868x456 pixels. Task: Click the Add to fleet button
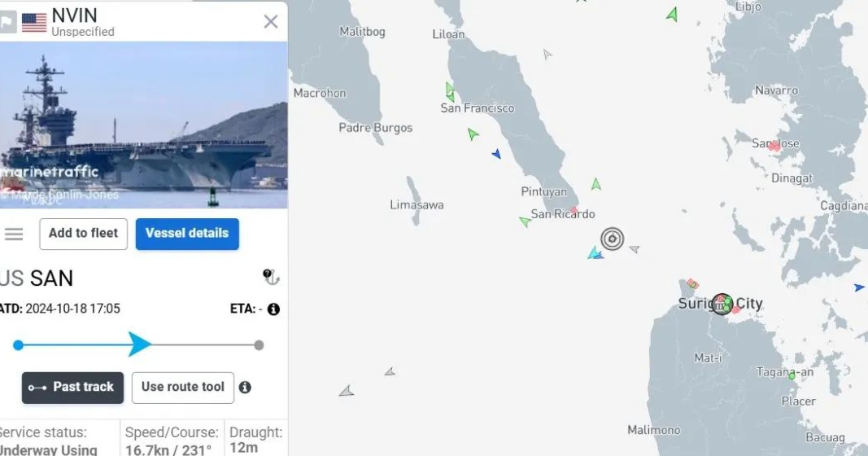(x=83, y=234)
